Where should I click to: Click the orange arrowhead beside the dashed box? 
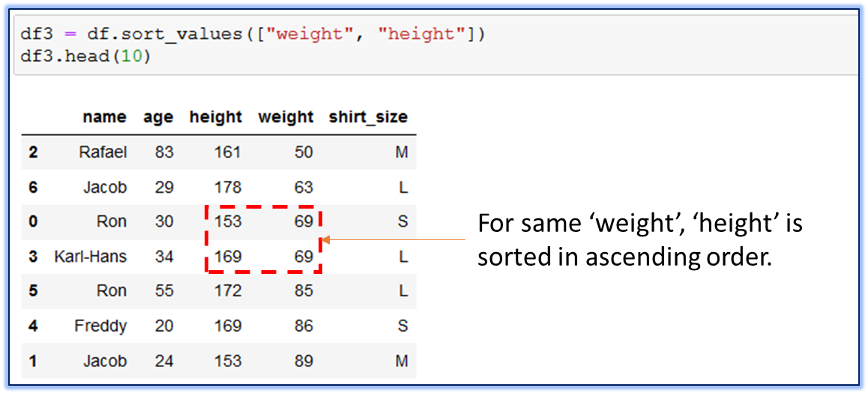327,240
